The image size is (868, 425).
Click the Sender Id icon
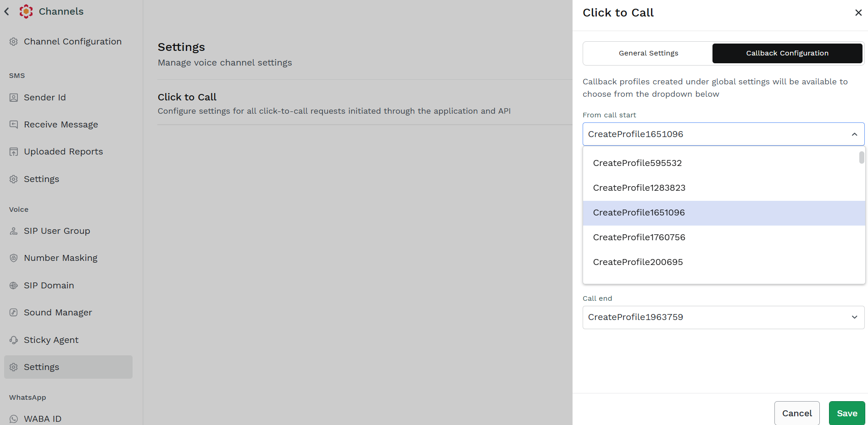(x=14, y=98)
